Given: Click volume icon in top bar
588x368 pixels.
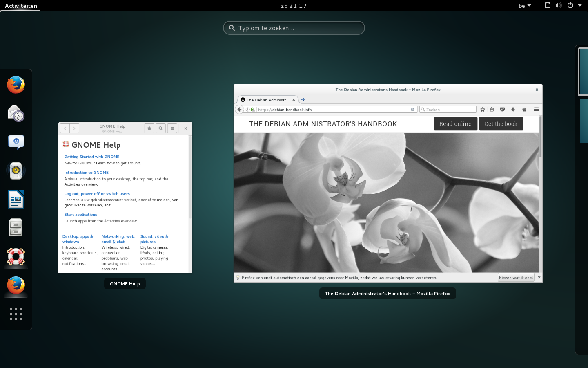Looking at the screenshot, I should pyautogui.click(x=559, y=5).
